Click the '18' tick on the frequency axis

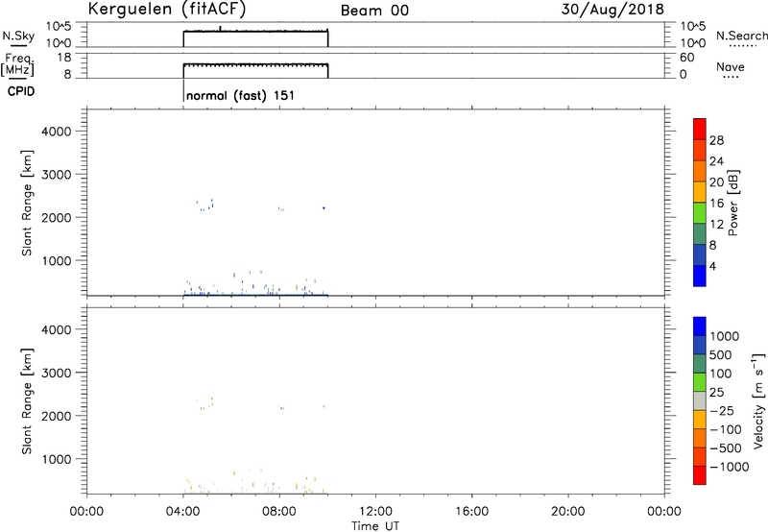pyautogui.click(x=64, y=58)
